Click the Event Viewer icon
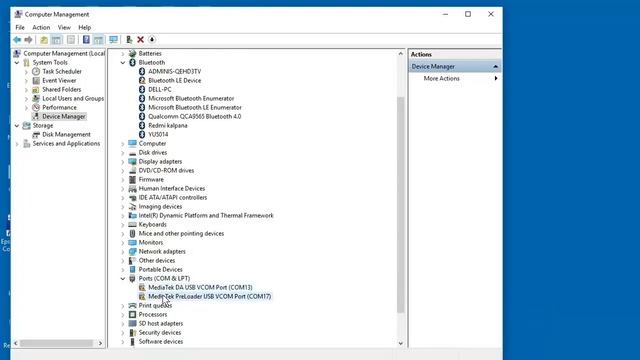Screen dimensions: 640x360 36,80
